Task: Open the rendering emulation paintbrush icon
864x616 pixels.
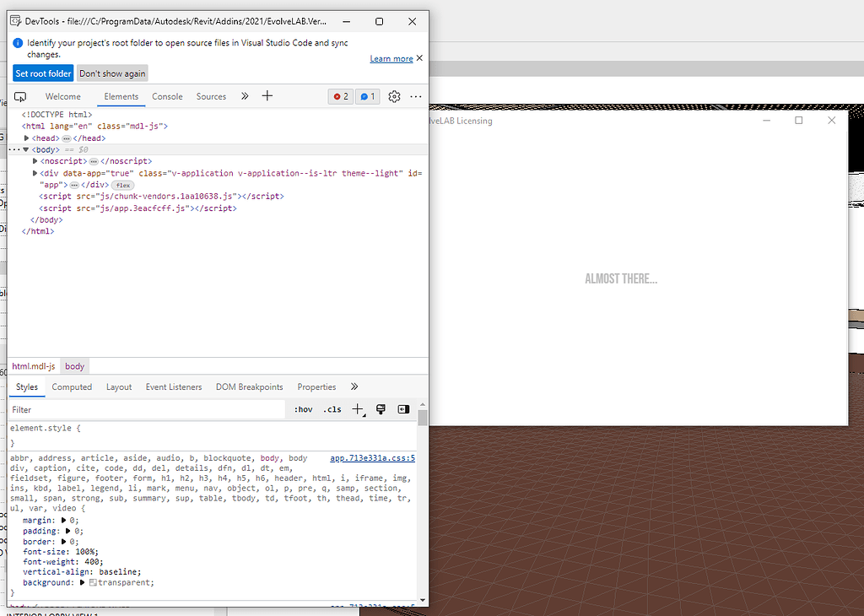Action: click(381, 409)
